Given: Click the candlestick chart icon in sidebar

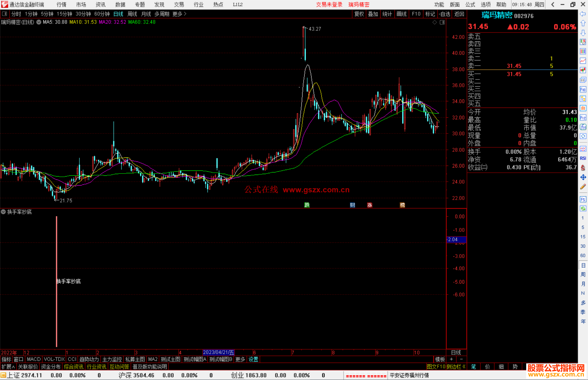Looking at the screenshot, I should (583, 70).
